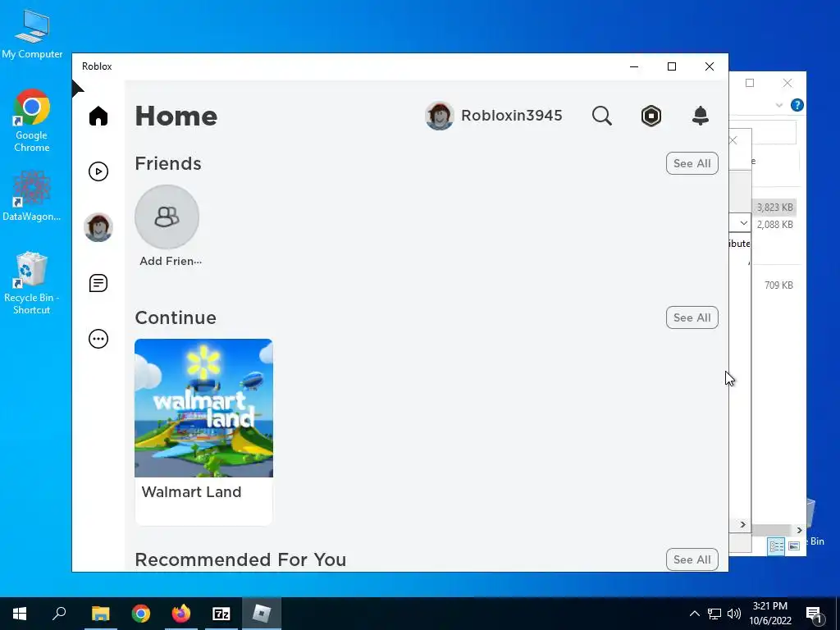The image size is (840, 630).
Task: Click See All next to Friends
Action: point(692,163)
